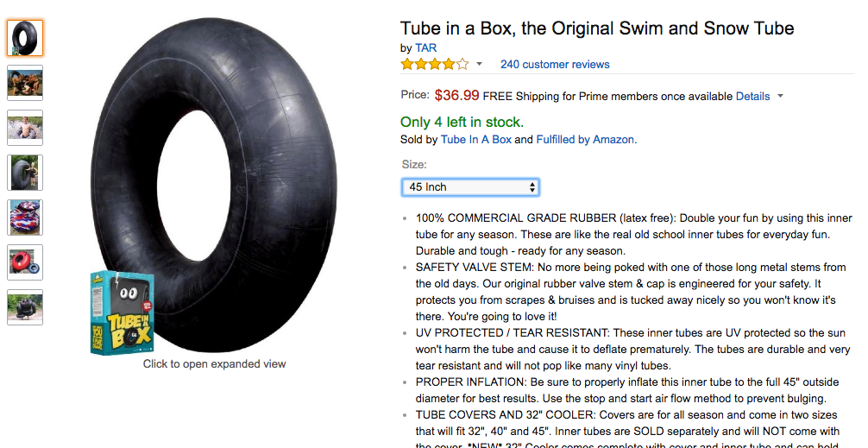
Task: Select the first black tube thumbnail
Action: pos(25,38)
